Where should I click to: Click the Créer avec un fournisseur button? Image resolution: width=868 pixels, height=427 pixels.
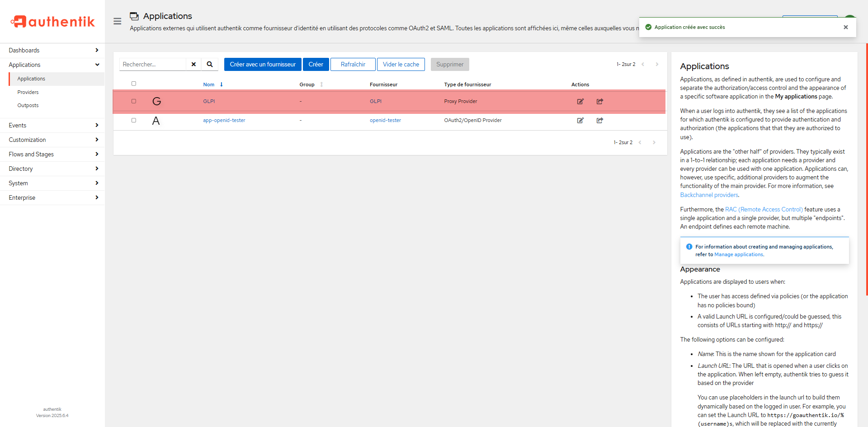point(262,64)
